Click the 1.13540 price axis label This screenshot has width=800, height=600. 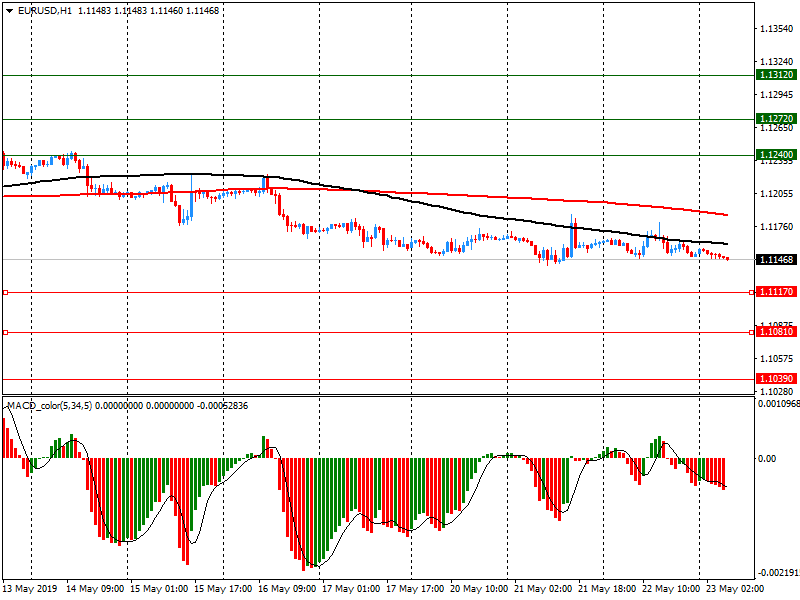point(776,29)
